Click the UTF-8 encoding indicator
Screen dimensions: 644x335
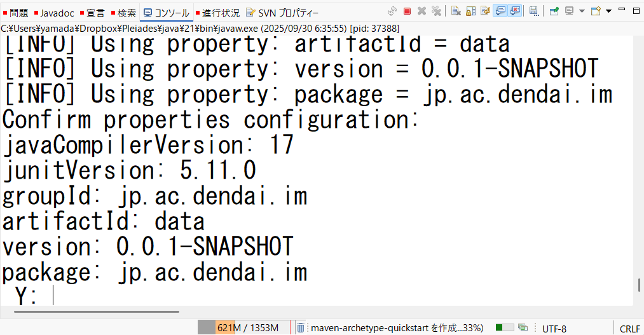tap(554, 328)
